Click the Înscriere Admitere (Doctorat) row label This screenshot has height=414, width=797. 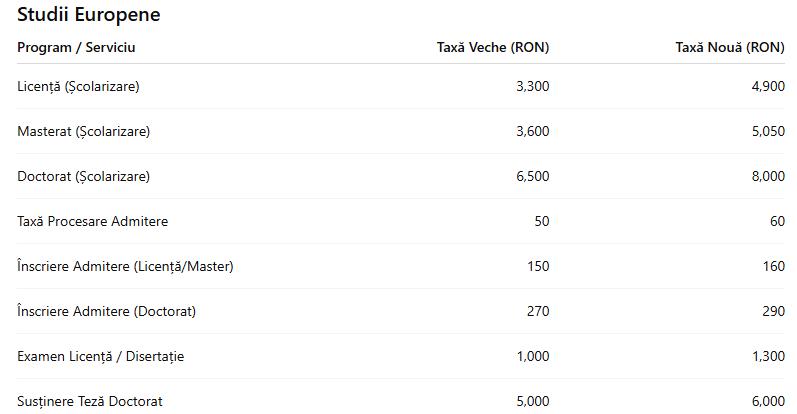pos(106,311)
